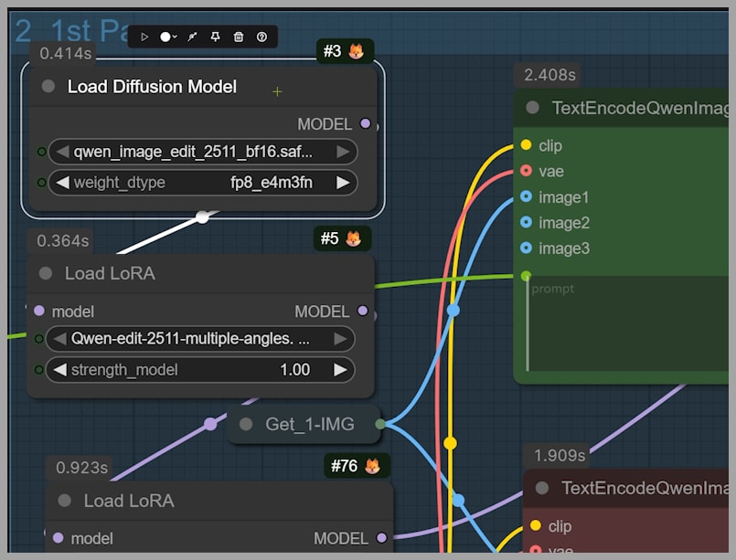Click the fox badge on node #3

(356, 52)
